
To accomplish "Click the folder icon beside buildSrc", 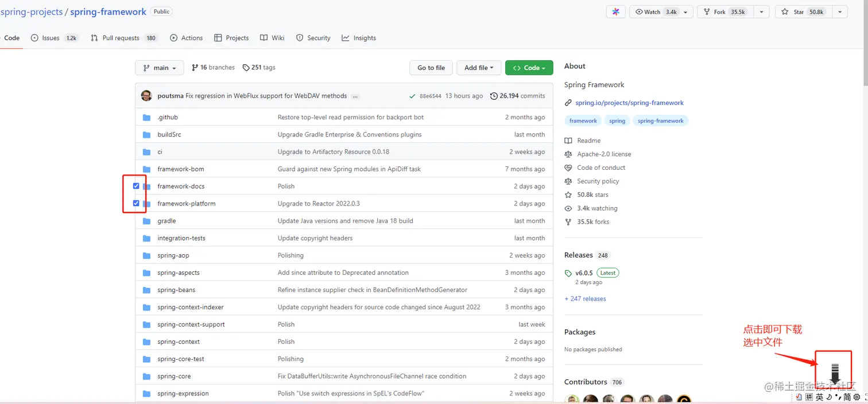I will [146, 135].
